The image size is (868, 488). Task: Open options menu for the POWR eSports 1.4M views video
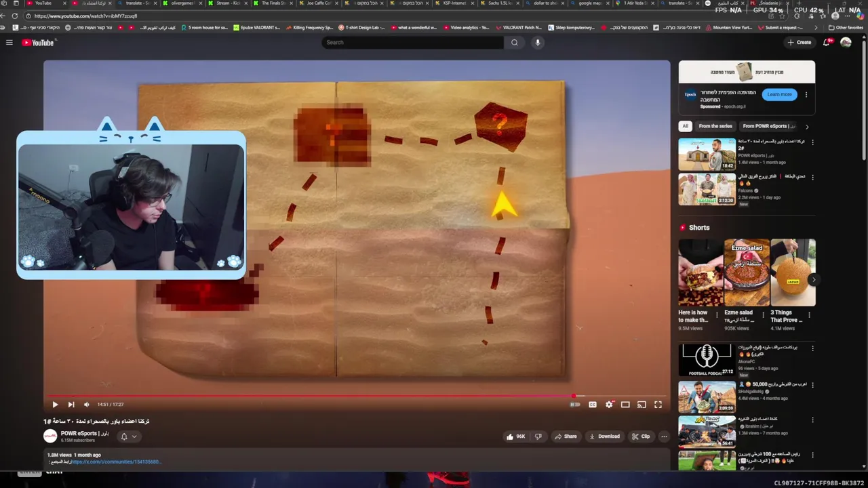coord(812,142)
